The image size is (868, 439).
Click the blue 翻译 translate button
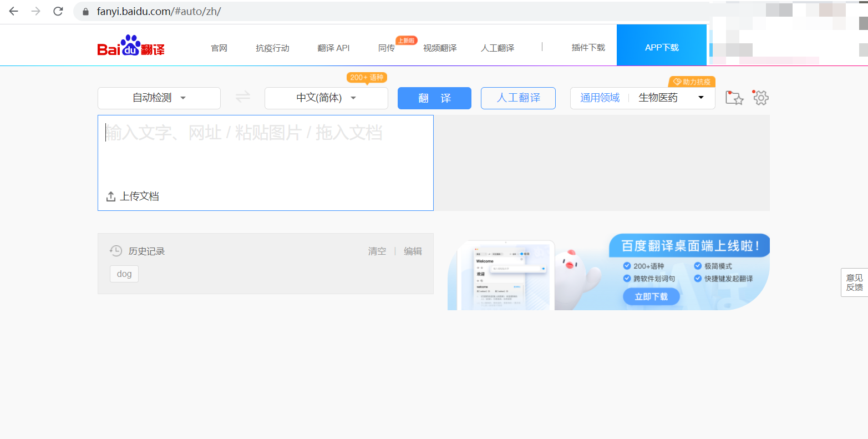pos(434,98)
